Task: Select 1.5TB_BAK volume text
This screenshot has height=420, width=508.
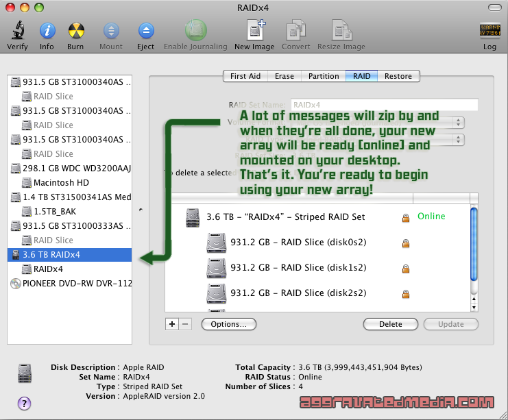Action: point(55,212)
